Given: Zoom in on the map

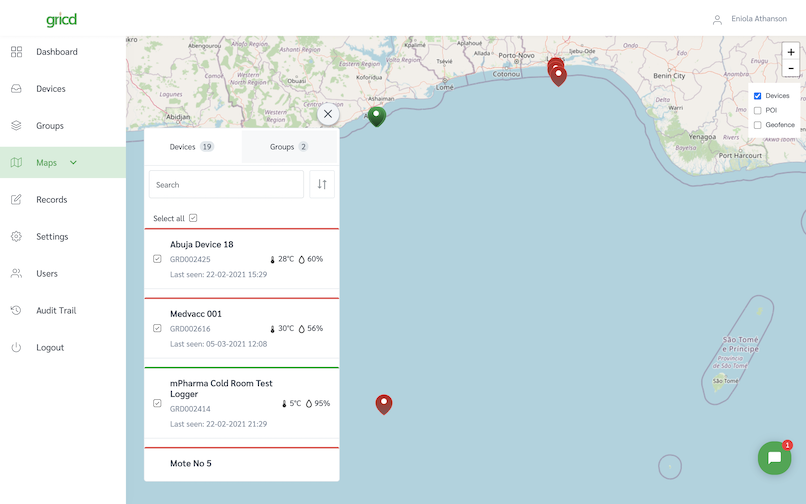Looking at the screenshot, I should 791,52.
